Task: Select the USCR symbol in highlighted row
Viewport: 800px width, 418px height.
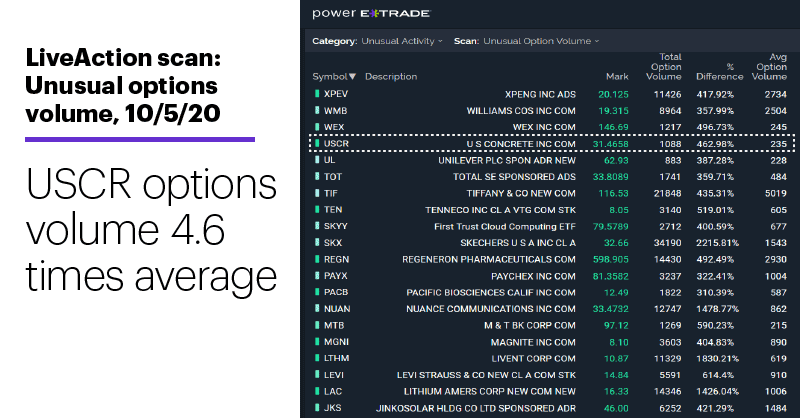Action: 336,143
